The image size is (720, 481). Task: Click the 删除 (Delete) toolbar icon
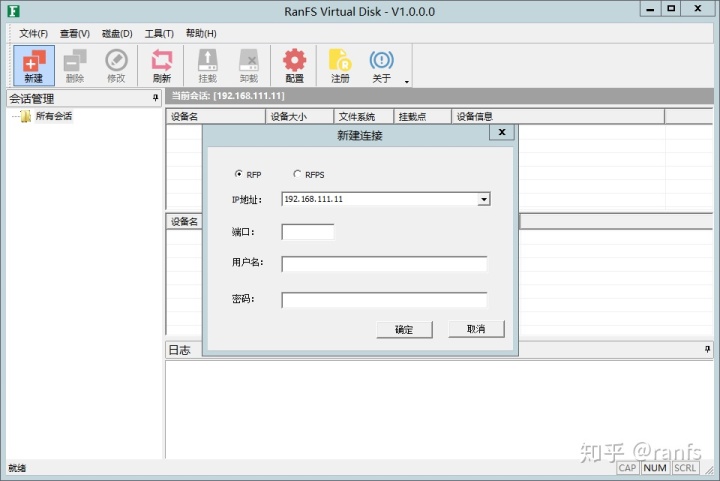pyautogui.click(x=75, y=66)
